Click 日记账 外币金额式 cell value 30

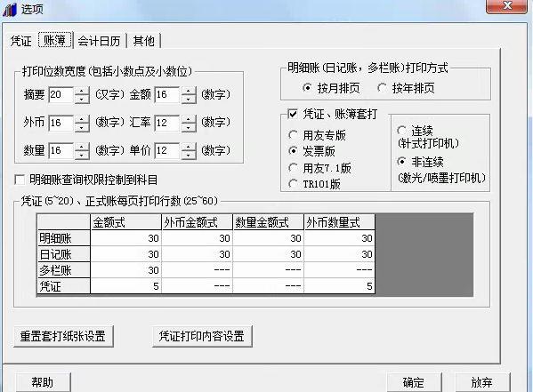(x=198, y=254)
